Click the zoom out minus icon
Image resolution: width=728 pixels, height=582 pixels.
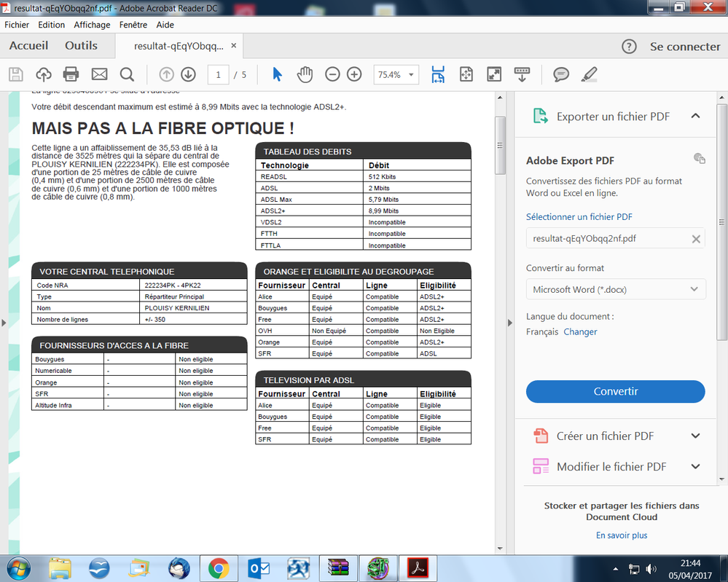pyautogui.click(x=332, y=74)
